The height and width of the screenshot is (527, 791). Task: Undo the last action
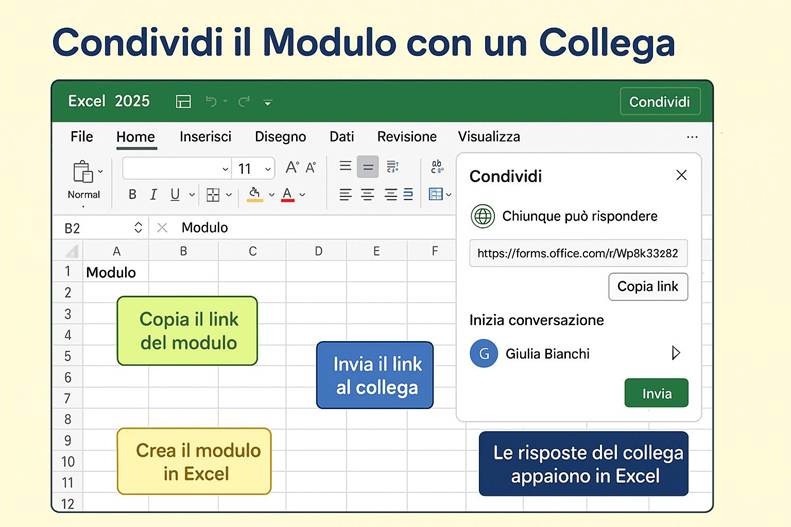coord(211,102)
